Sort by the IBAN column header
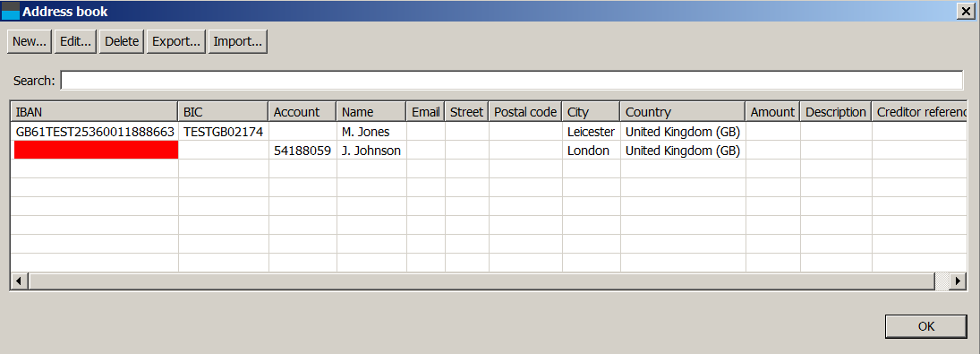Viewport: 980px width, 354px height. click(94, 112)
